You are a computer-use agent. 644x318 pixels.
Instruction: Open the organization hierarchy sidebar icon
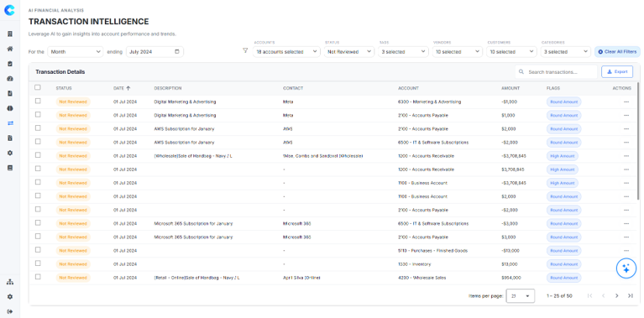(10, 282)
